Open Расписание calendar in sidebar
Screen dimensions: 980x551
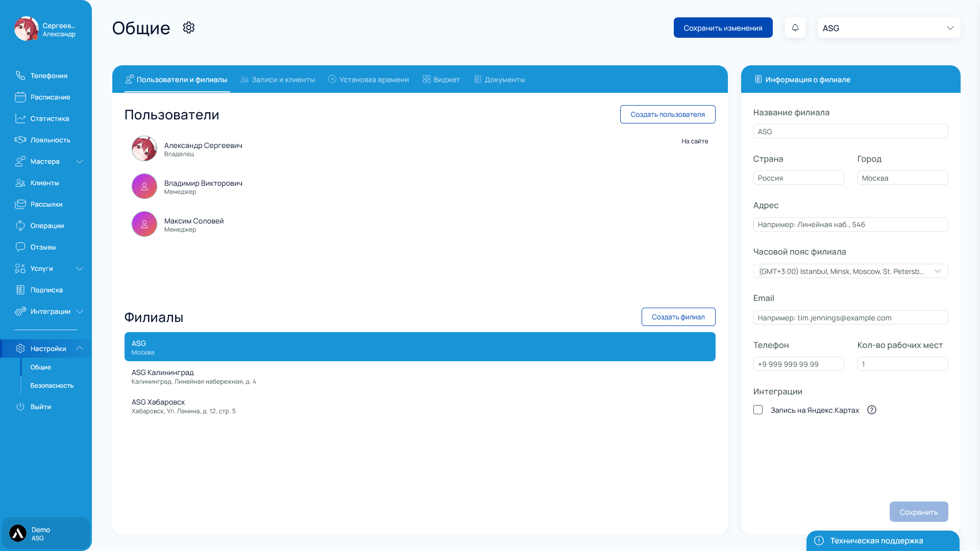[x=50, y=97]
